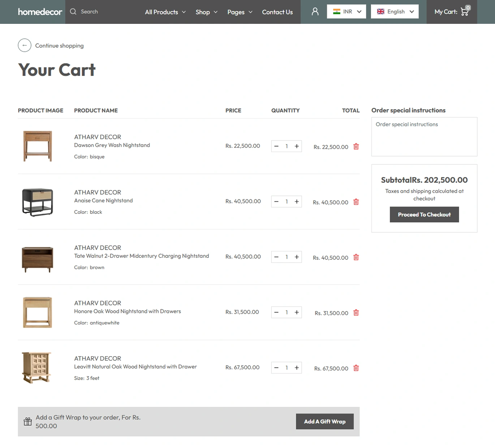Open Anaise Cane Nightstand product link
Image resolution: width=495 pixels, height=448 pixels.
tap(103, 201)
